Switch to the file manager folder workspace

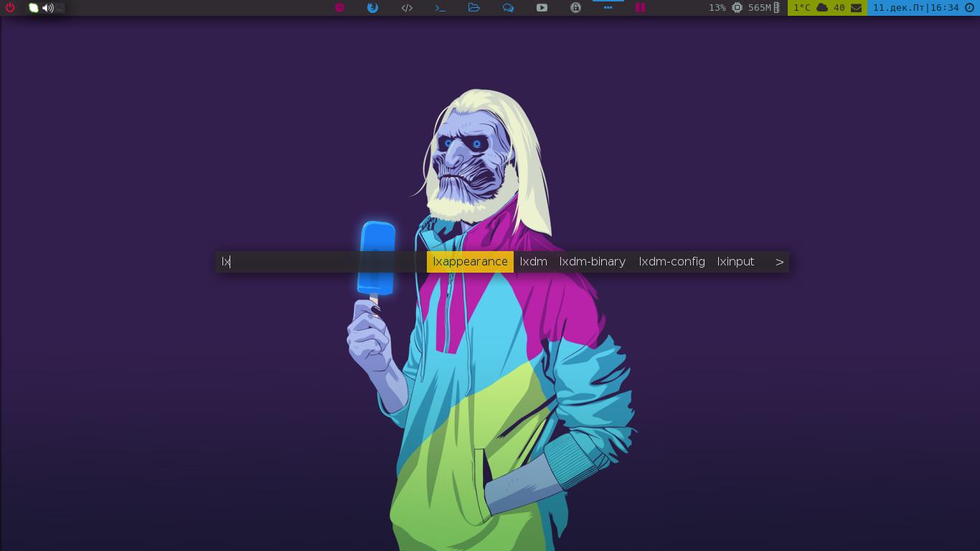[x=473, y=8]
